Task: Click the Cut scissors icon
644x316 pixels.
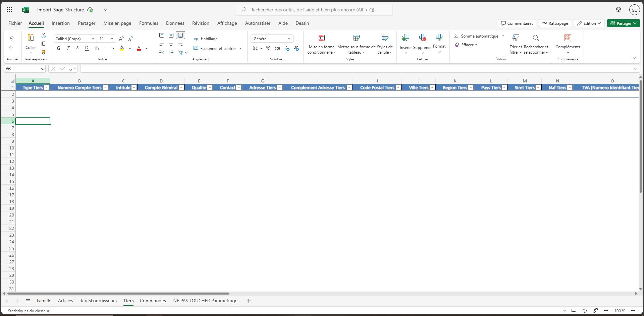Action: coord(44,35)
